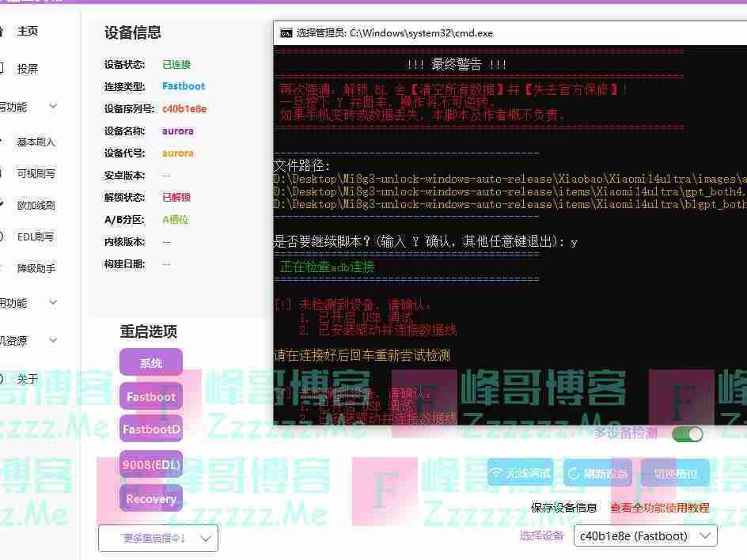
Task: Click the 选择设备 label
Action: (x=542, y=535)
